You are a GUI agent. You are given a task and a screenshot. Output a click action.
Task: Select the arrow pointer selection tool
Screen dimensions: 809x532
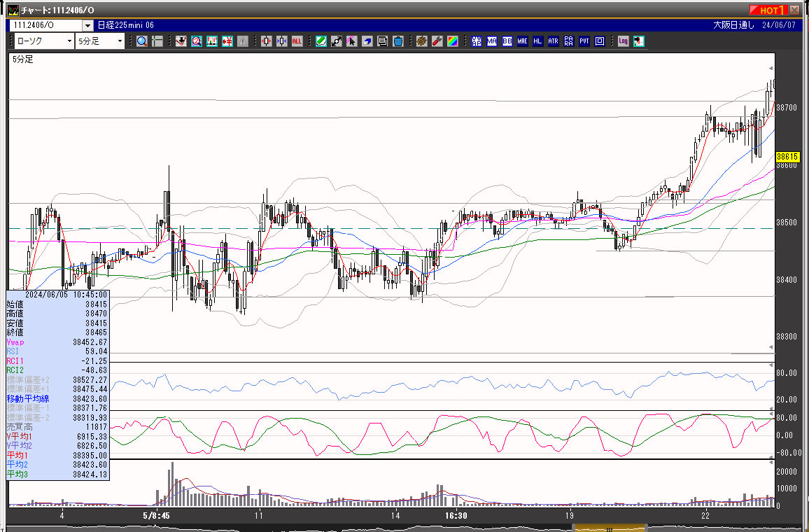click(351, 41)
